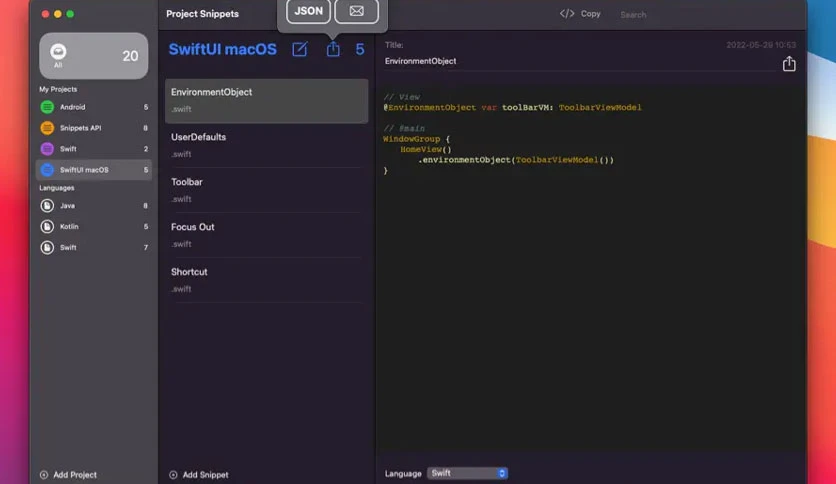Open the Snippets API project
Viewport: 836px width, 484px height.
(x=94, y=128)
